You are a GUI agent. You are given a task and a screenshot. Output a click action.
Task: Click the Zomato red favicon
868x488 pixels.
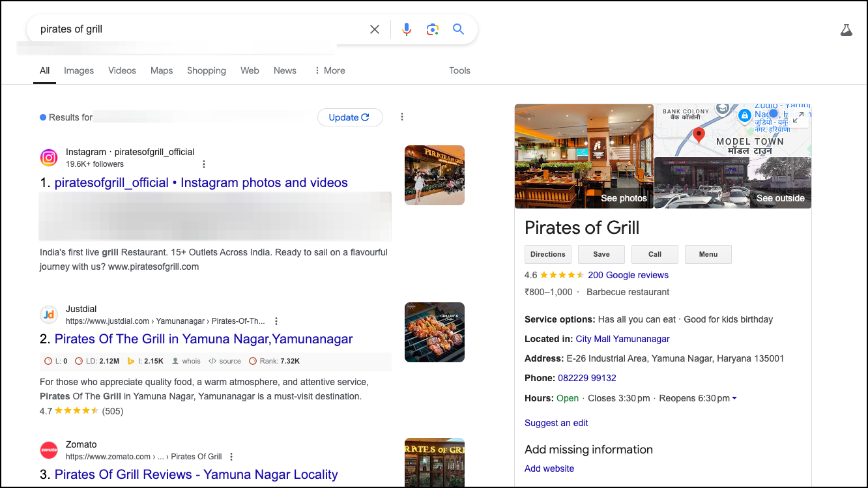49,450
